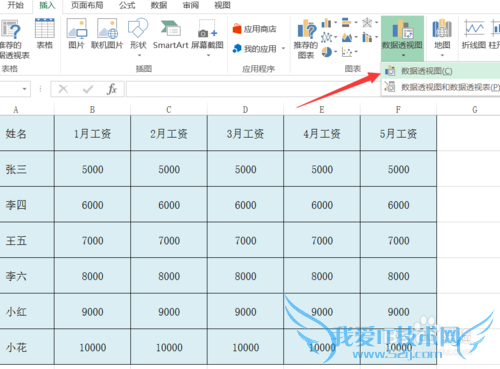Choose 数据透视图(C) from the dropdown menu
The width and height of the screenshot is (500, 369).
440,71
